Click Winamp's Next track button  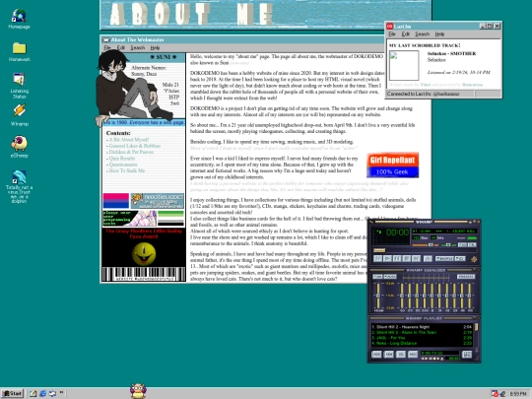(x=416, y=258)
